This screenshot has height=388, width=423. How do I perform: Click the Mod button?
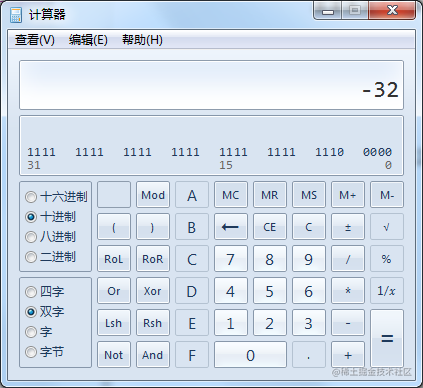(x=153, y=195)
